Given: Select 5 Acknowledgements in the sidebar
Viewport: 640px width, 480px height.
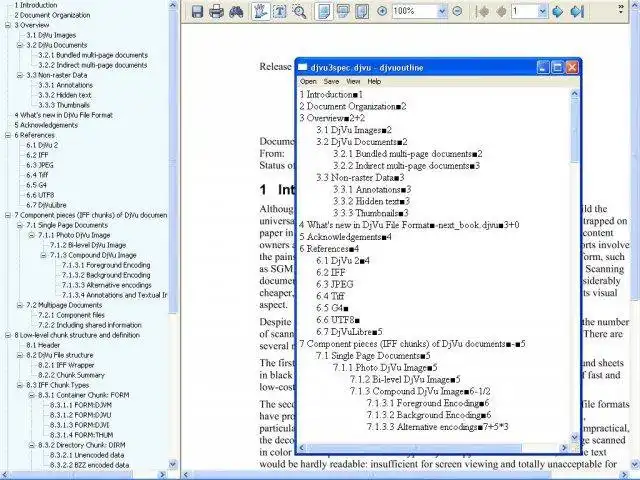Looking at the screenshot, I should [46, 125].
